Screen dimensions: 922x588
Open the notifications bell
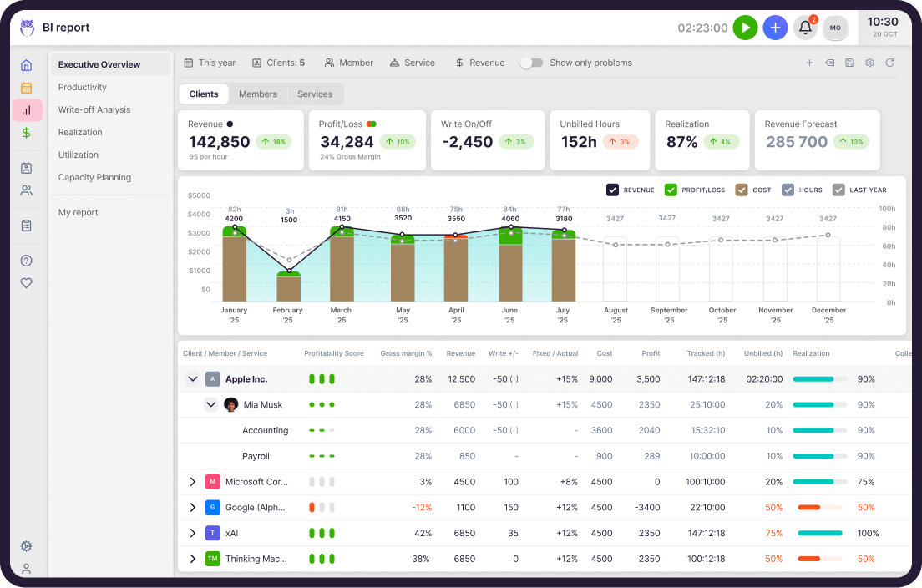(x=805, y=28)
